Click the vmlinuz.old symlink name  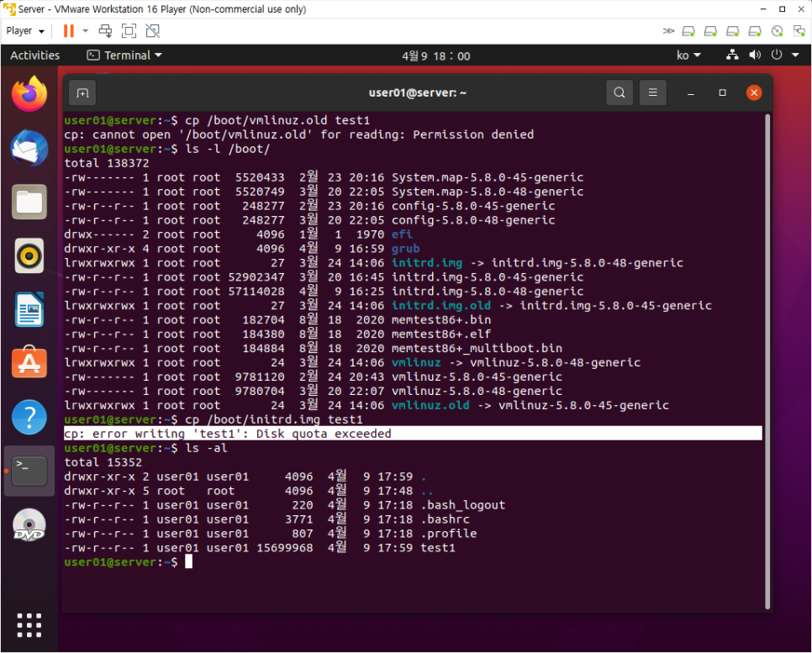click(x=430, y=405)
